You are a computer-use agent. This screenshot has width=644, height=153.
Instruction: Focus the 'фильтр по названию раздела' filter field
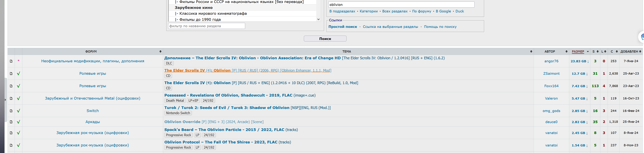click(x=206, y=26)
